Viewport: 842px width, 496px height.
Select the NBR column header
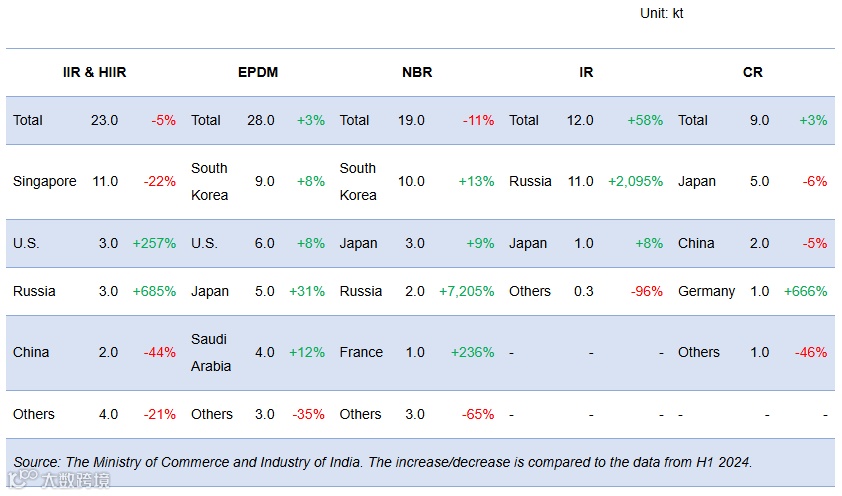click(416, 72)
